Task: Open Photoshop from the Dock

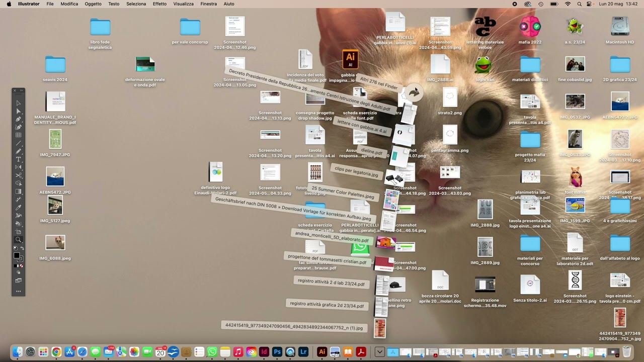Action: click(277, 352)
